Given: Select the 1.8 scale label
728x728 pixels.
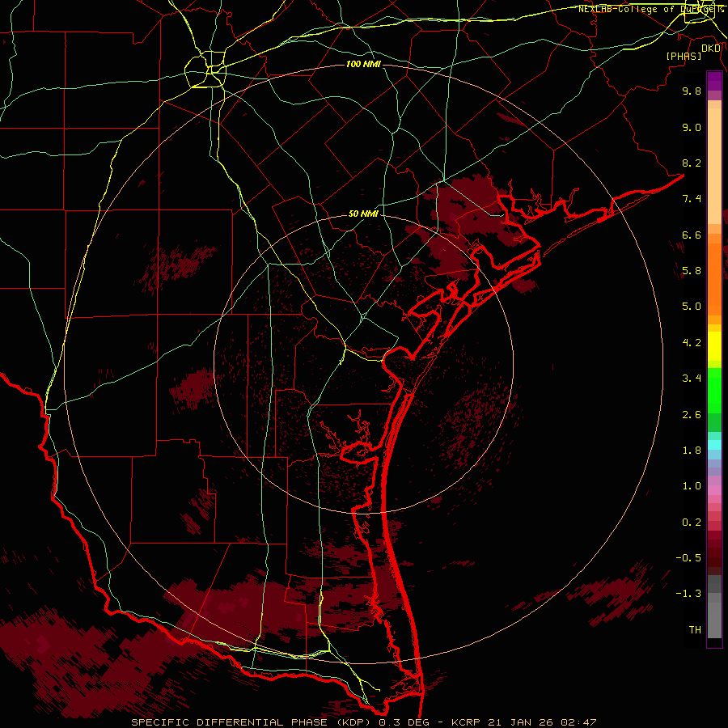Looking at the screenshot, I should pos(692,451).
